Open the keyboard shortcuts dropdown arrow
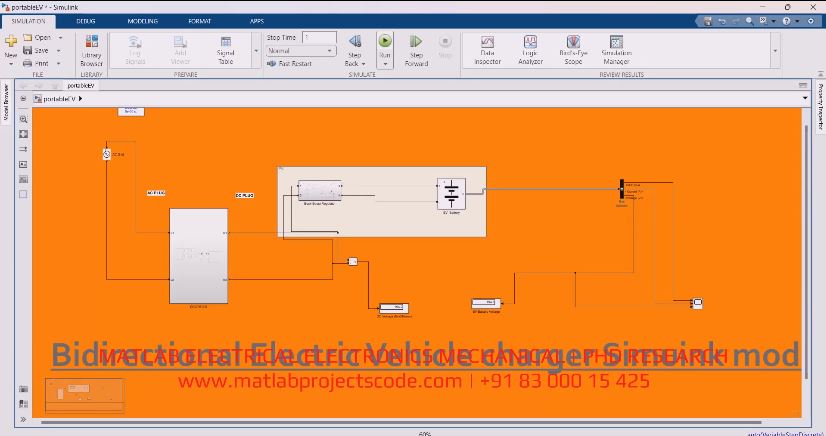The height and width of the screenshot is (436, 826). coord(773,21)
